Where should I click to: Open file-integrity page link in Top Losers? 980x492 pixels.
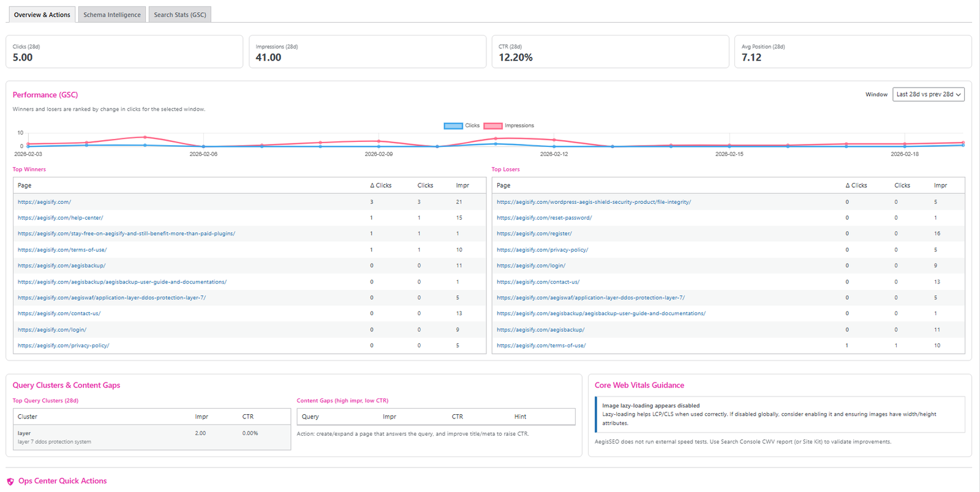594,202
